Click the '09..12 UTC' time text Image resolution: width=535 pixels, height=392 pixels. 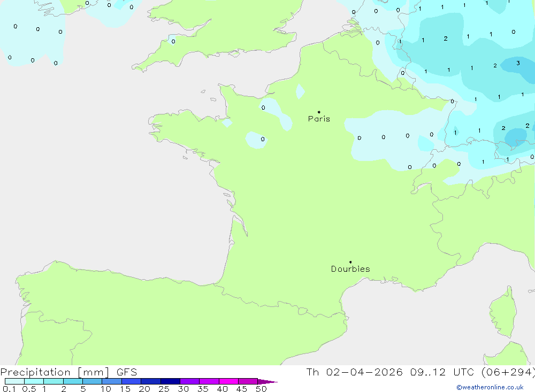click(x=442, y=372)
